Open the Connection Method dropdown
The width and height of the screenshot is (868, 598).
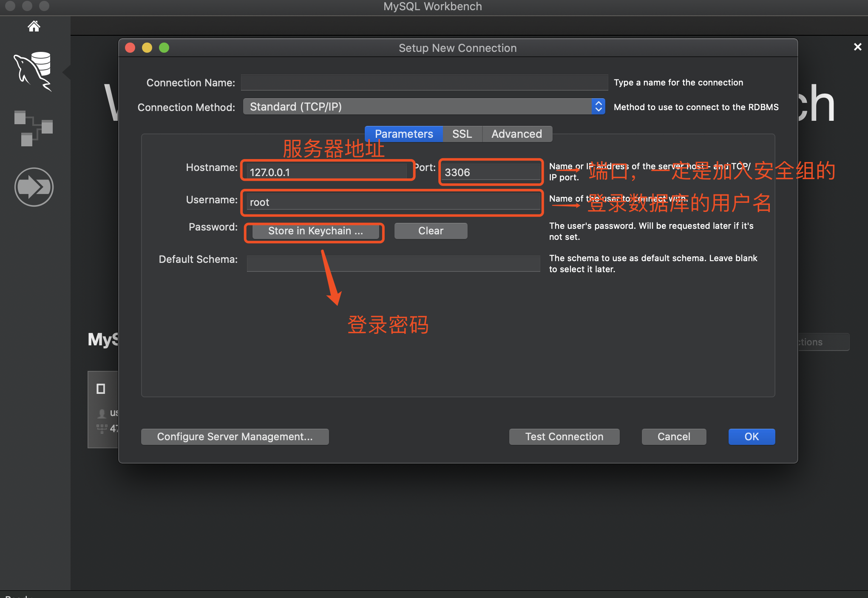(424, 106)
